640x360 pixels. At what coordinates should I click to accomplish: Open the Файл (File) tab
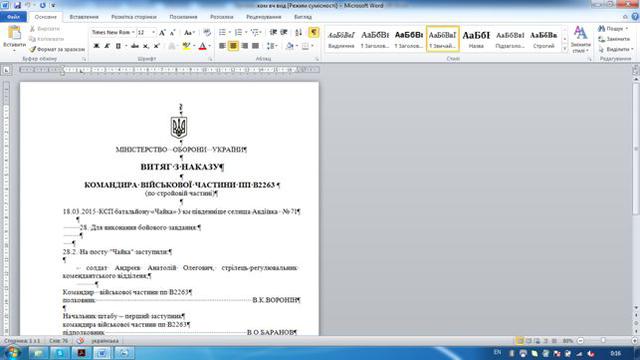pyautogui.click(x=13, y=17)
